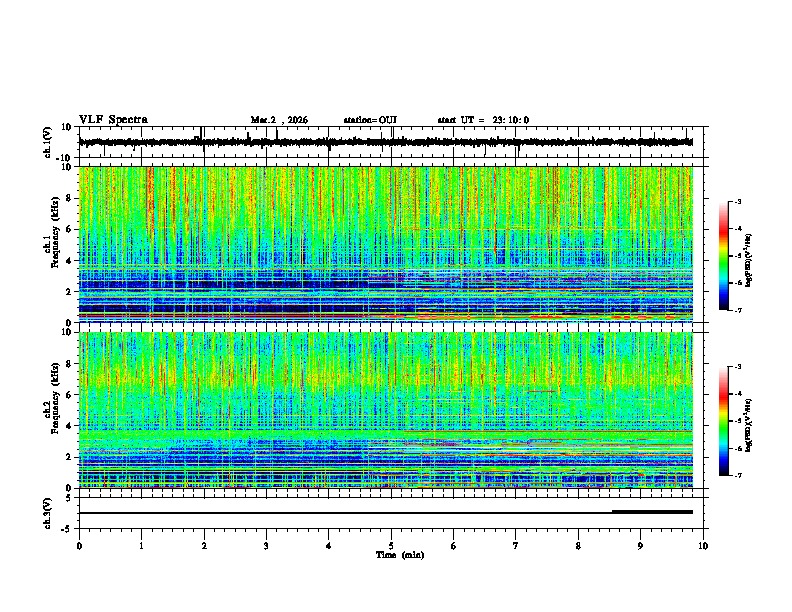The image size is (792, 612).
Task: Select the "start UT = 23:10:0" header text
Action: pos(483,120)
